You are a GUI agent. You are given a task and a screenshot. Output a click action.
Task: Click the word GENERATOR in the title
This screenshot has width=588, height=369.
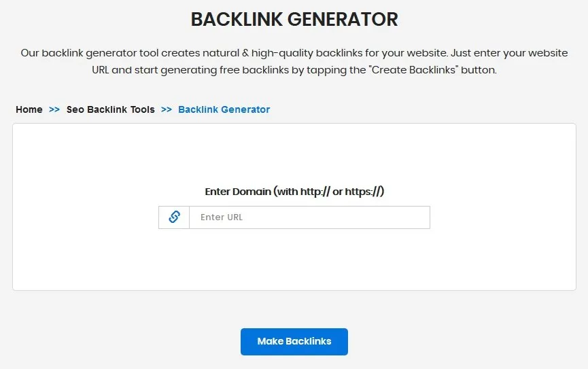point(343,19)
